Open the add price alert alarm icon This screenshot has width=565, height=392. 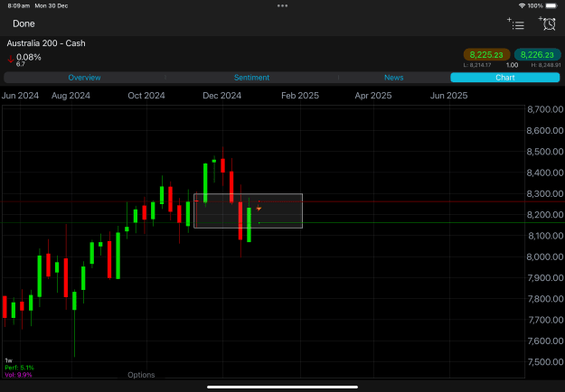click(x=547, y=23)
